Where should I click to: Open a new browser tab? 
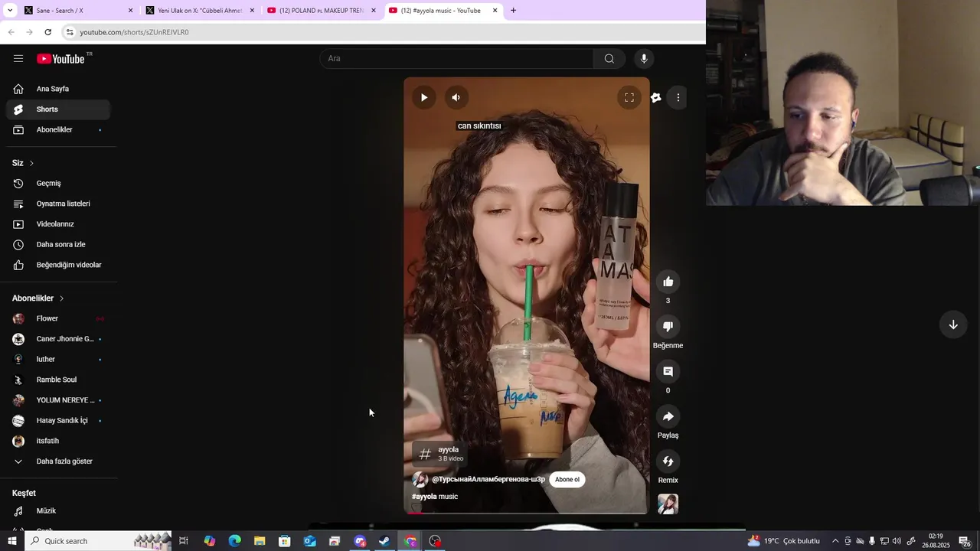[x=513, y=11]
